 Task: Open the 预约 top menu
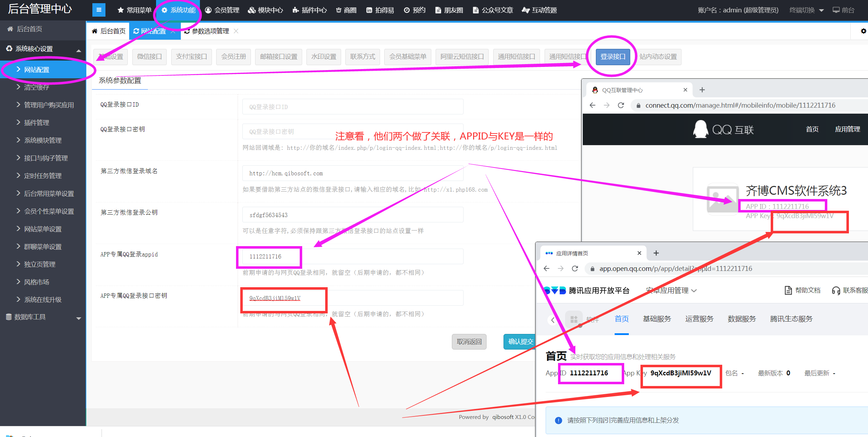(x=414, y=10)
